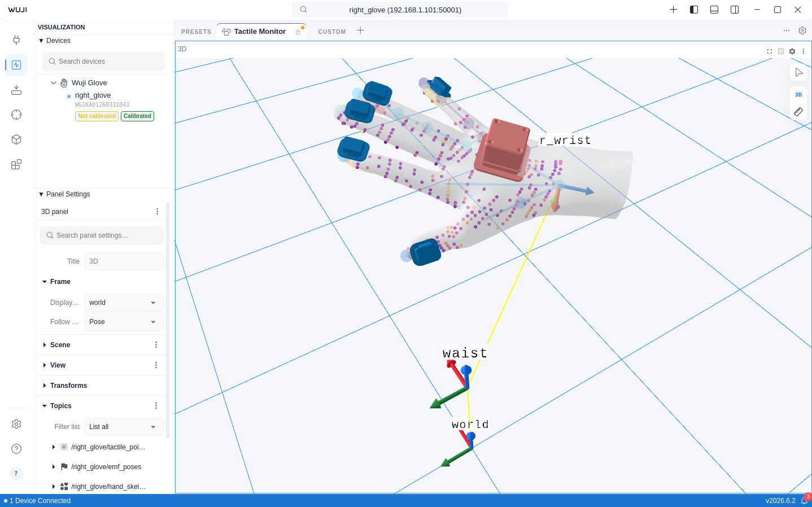Screen dimensions: 812x507
Task: Toggle the right sidebar layout icon
Action: [735, 10]
